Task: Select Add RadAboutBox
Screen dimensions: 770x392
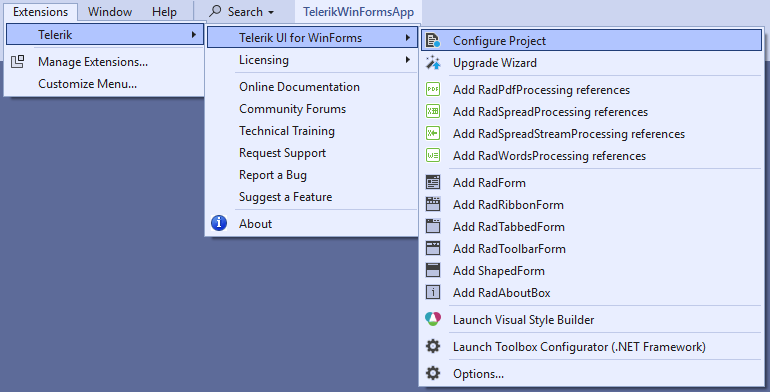Action: [x=592, y=292]
